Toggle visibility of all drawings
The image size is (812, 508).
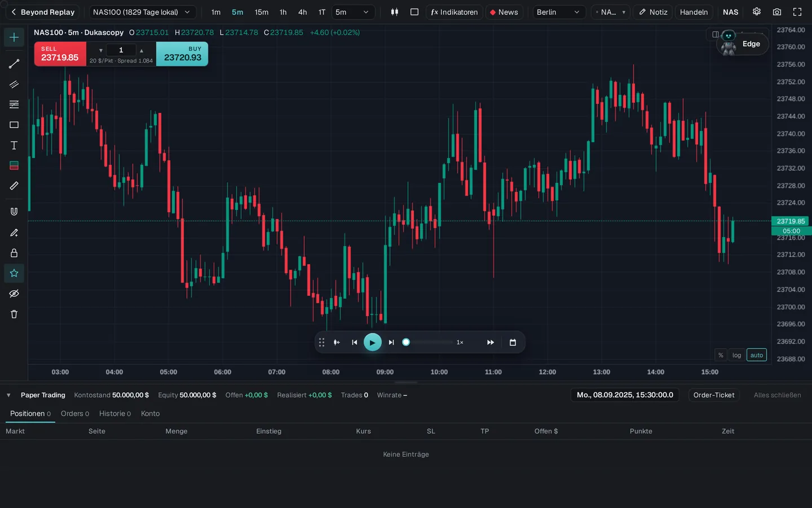tap(14, 294)
